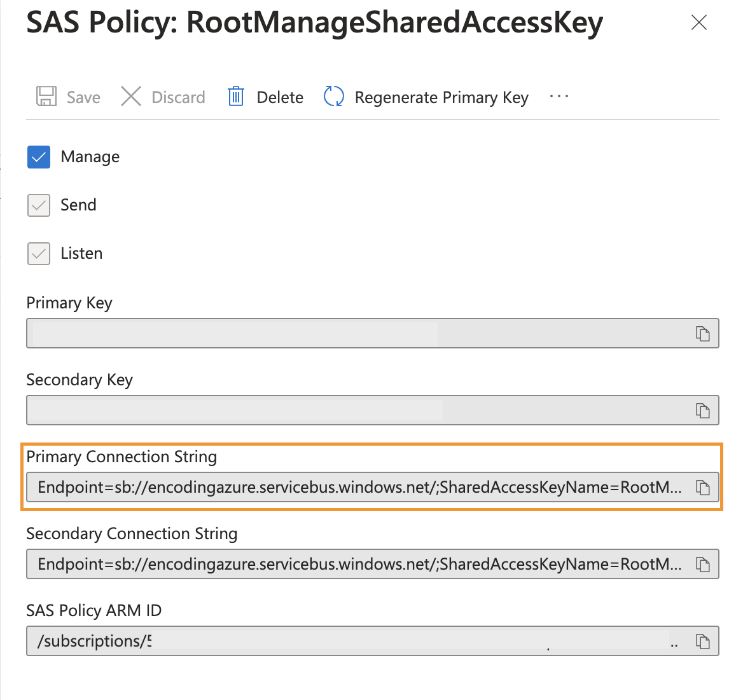
Task: Click the Delete trash icon
Action: pos(235,96)
